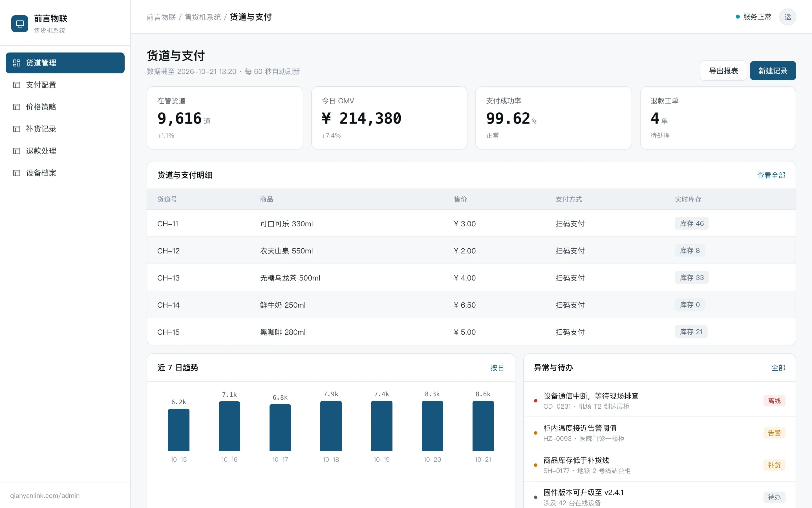This screenshot has width=812, height=508.
Task: Click qianyanlink.com/admin footer text
Action: click(x=45, y=496)
